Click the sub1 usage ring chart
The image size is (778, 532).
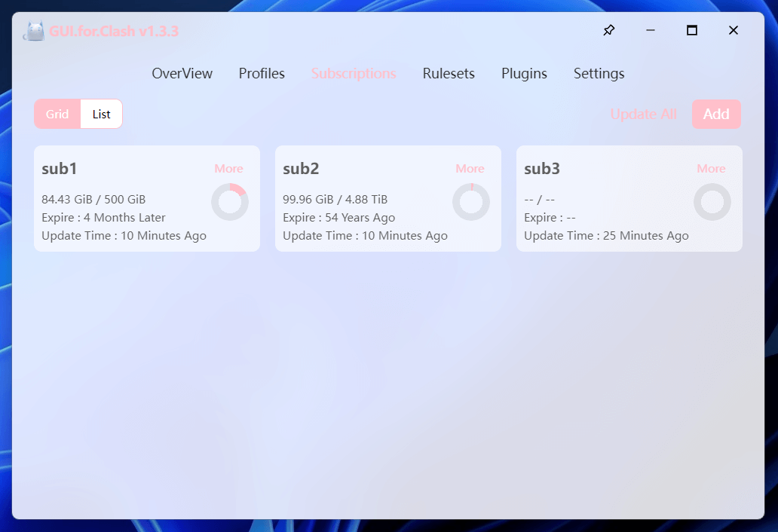click(x=230, y=202)
